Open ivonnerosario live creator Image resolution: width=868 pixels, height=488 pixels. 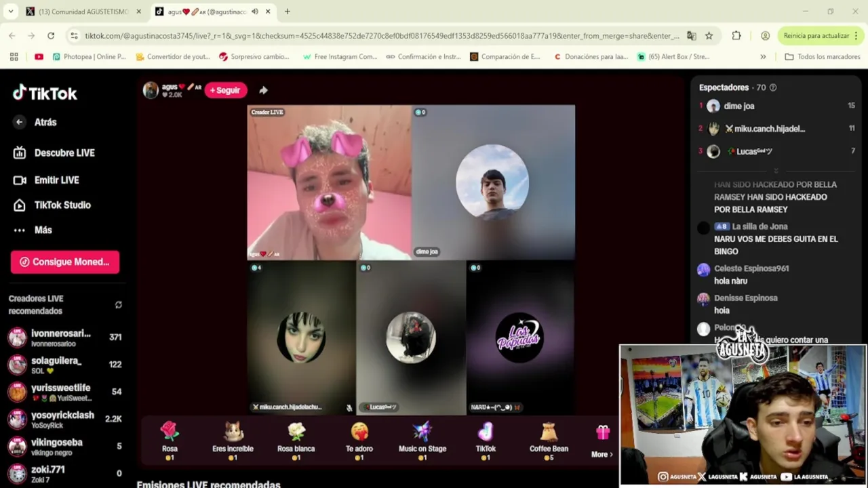[65, 338]
